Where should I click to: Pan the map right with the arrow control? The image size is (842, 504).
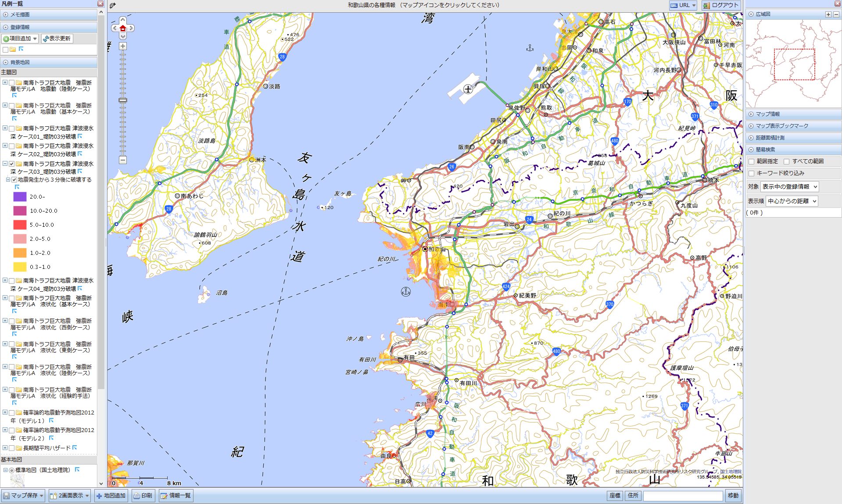pos(131,28)
